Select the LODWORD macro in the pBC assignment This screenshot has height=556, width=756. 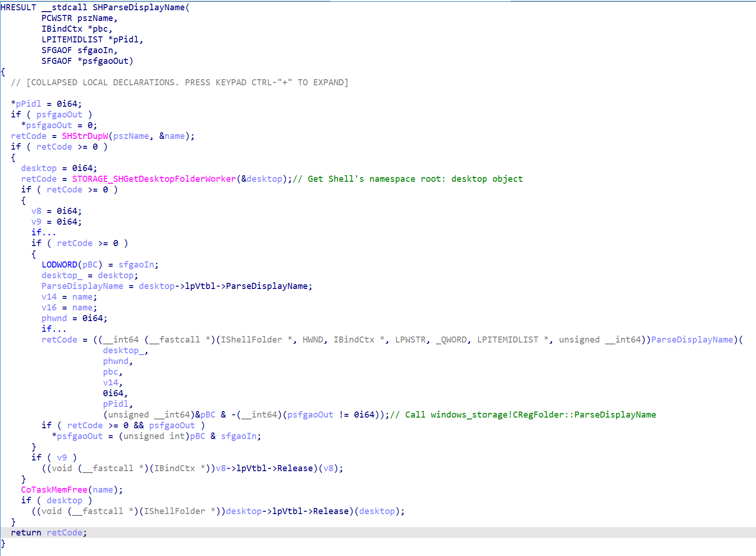point(60,265)
